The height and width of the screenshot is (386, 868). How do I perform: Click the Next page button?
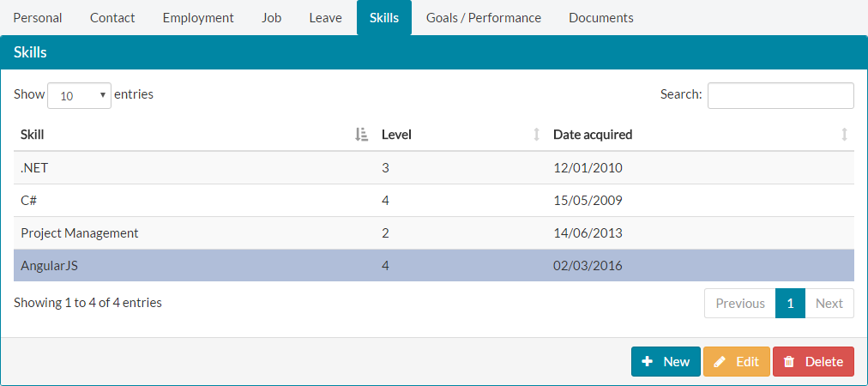pyautogui.click(x=829, y=304)
